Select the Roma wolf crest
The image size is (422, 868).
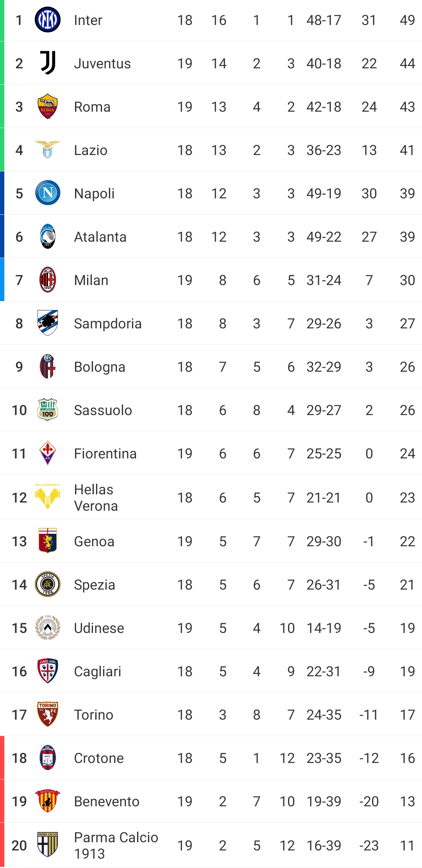(x=48, y=106)
